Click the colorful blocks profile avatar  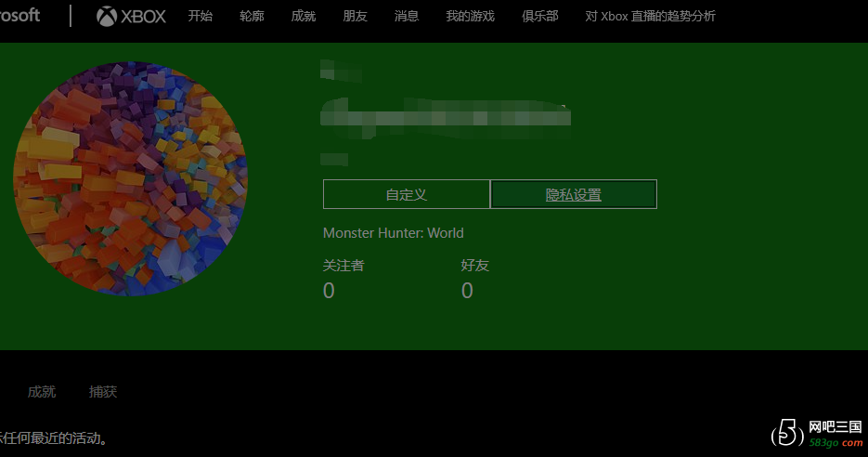point(131,179)
